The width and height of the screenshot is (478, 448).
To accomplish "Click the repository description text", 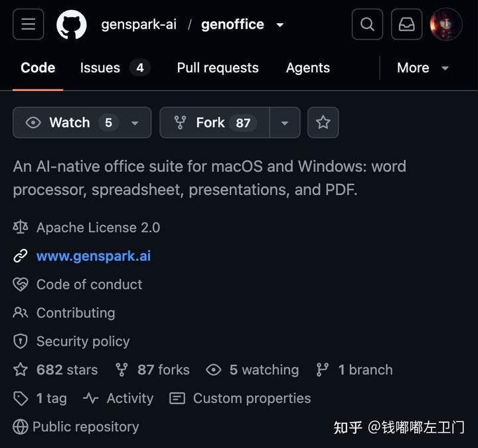I will tap(210, 178).
